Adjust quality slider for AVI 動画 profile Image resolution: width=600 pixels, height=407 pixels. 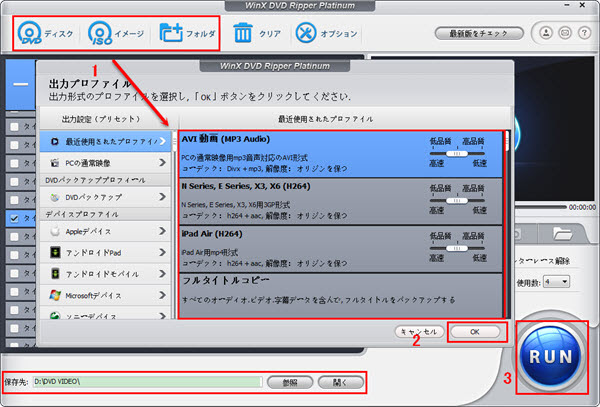click(x=457, y=153)
